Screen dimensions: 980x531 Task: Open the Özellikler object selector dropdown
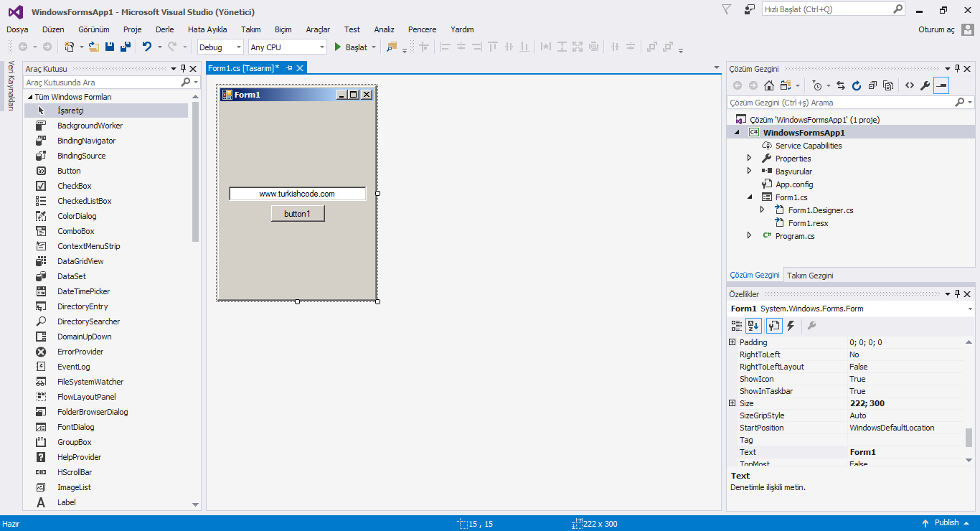970,309
